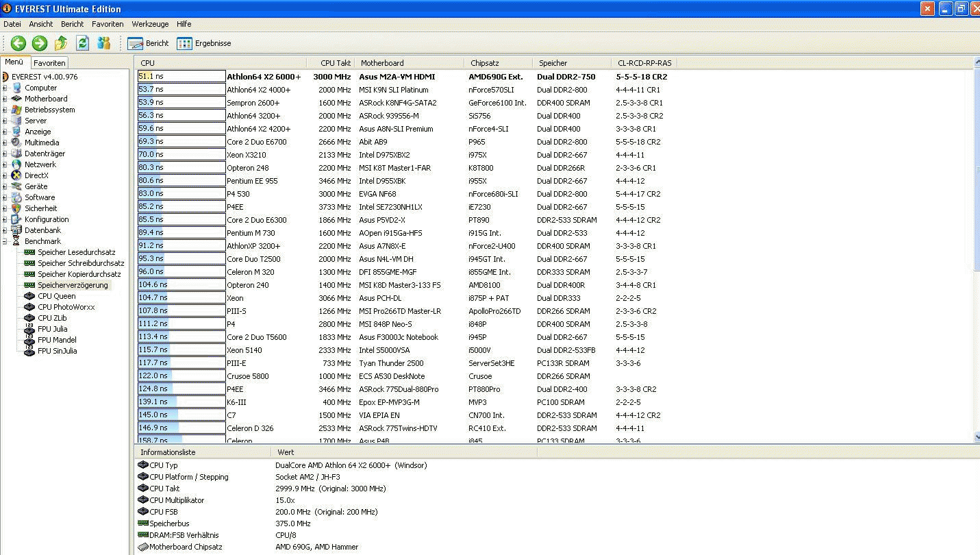Select Speicherverzögerung benchmark item
Image resolution: width=980 pixels, height=555 pixels.
[73, 285]
